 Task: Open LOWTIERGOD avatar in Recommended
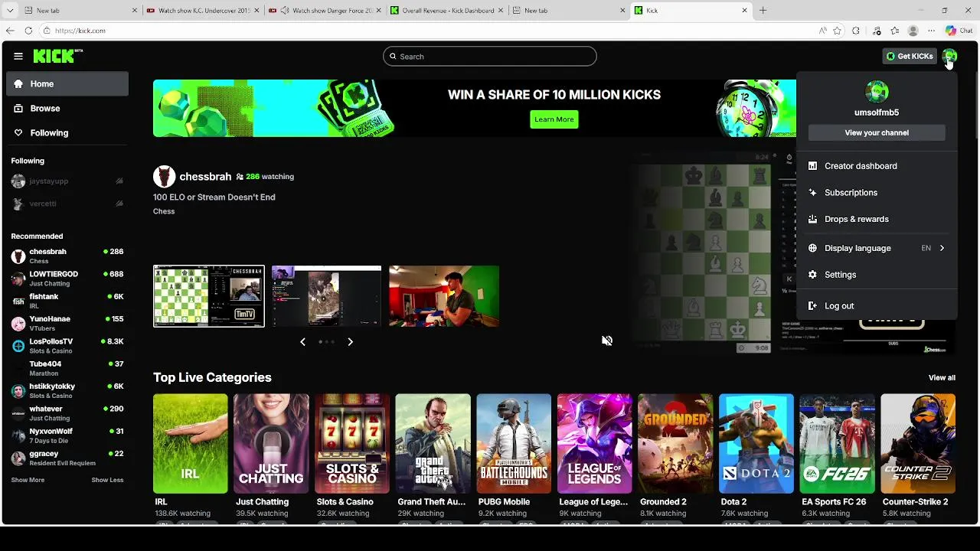pos(18,279)
